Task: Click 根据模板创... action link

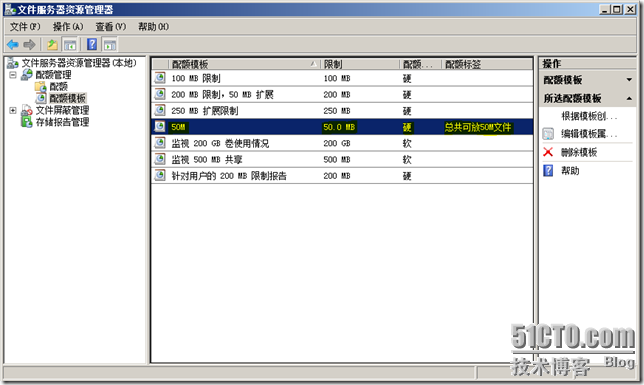Action: coord(589,116)
